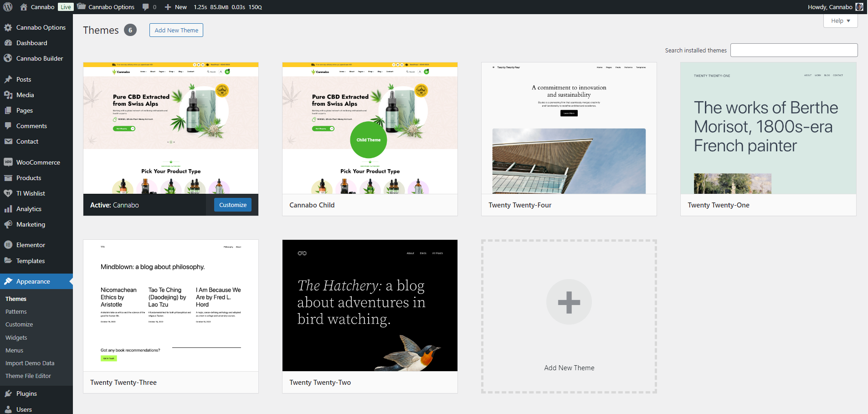Click the Products archive icon
The width and height of the screenshot is (868, 414).
[x=8, y=178]
